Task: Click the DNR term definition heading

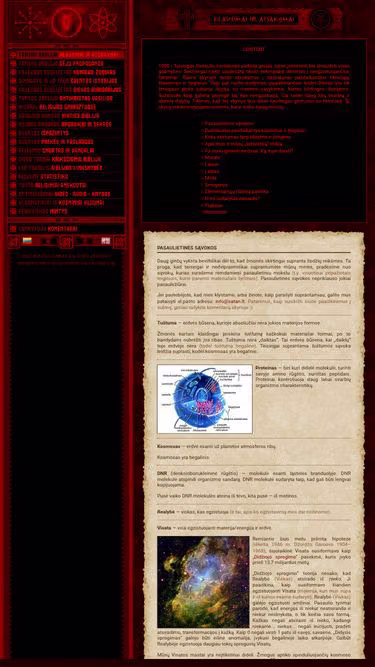Action: (162, 473)
